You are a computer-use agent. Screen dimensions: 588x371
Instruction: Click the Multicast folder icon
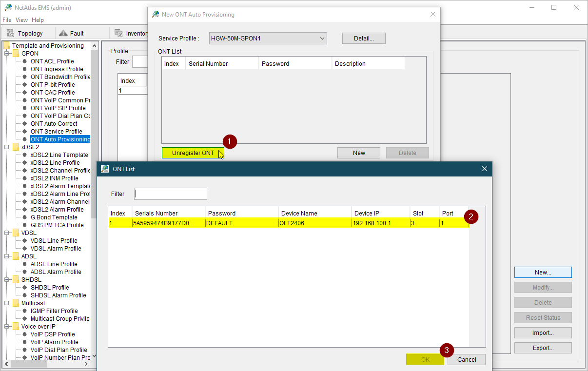click(16, 303)
